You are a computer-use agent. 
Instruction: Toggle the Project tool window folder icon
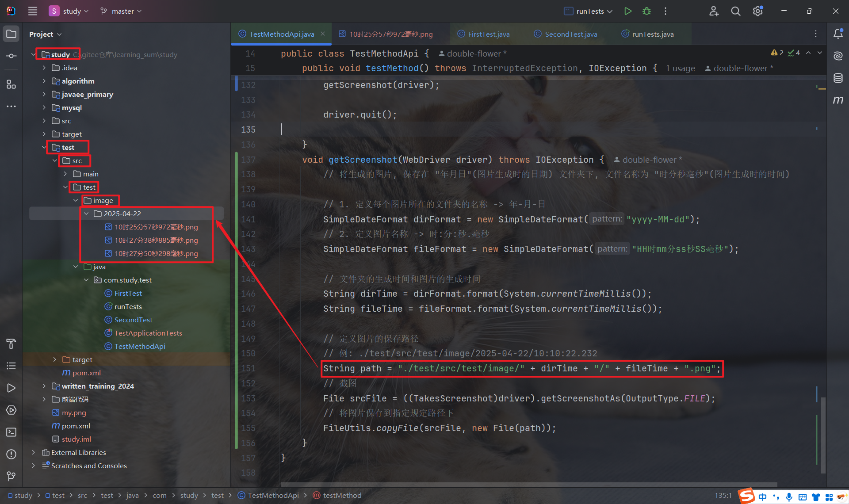11,34
